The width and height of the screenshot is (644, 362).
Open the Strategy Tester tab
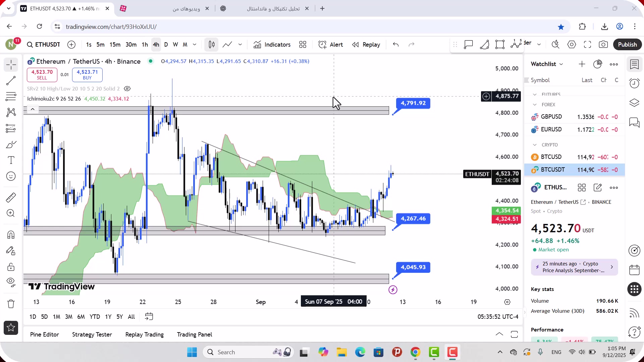click(92, 335)
